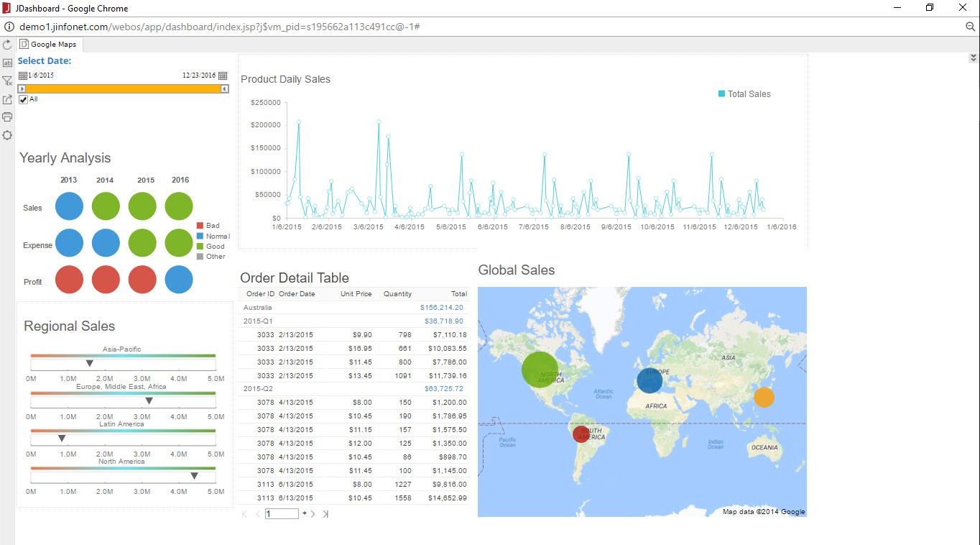Image resolution: width=980 pixels, height=545 pixels.
Task: Click the clear filter funnel icon
Action: [7, 81]
